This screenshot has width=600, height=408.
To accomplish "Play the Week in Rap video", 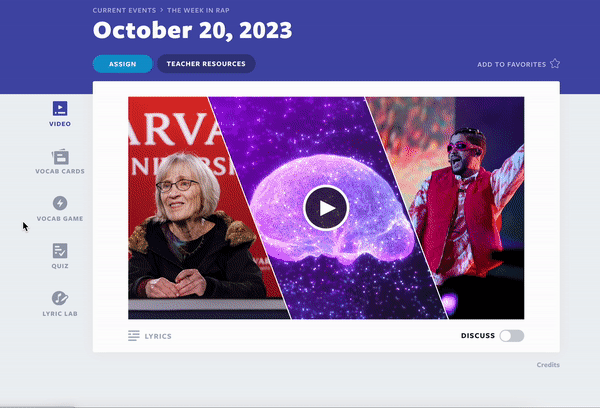I will [326, 208].
